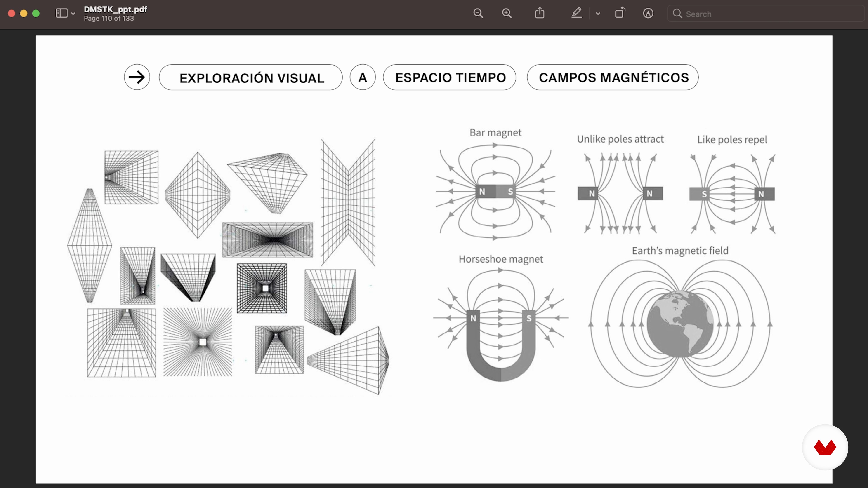Click the arrow circle icon on the slide

137,77
